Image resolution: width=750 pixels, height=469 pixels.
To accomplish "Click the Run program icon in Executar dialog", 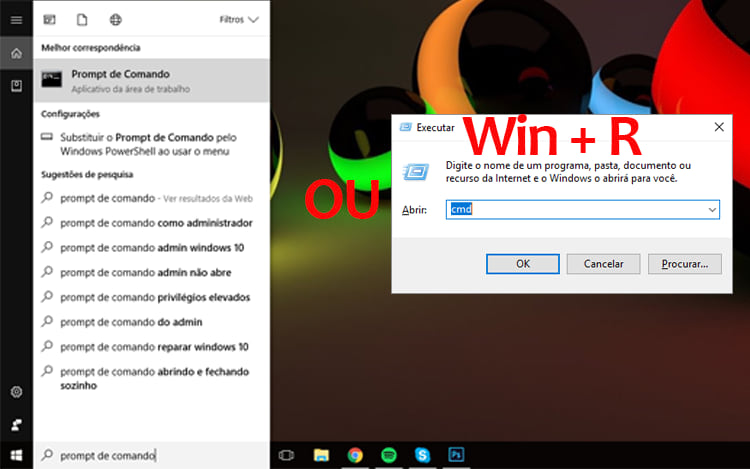I will [416, 172].
